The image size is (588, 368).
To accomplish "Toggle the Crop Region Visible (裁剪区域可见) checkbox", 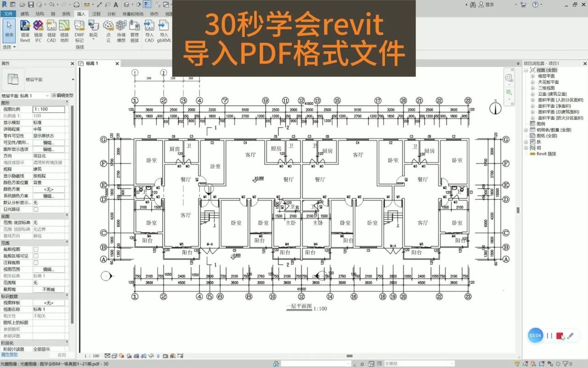I will point(36,256).
